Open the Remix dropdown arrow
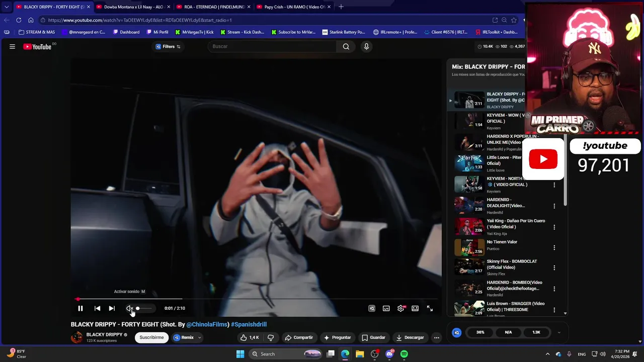The height and width of the screenshot is (362, 644). coord(200,337)
